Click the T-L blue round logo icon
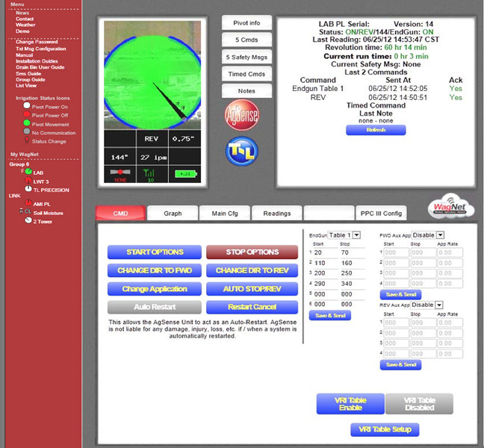Viewport: 484px width, 448px height. pos(241,152)
